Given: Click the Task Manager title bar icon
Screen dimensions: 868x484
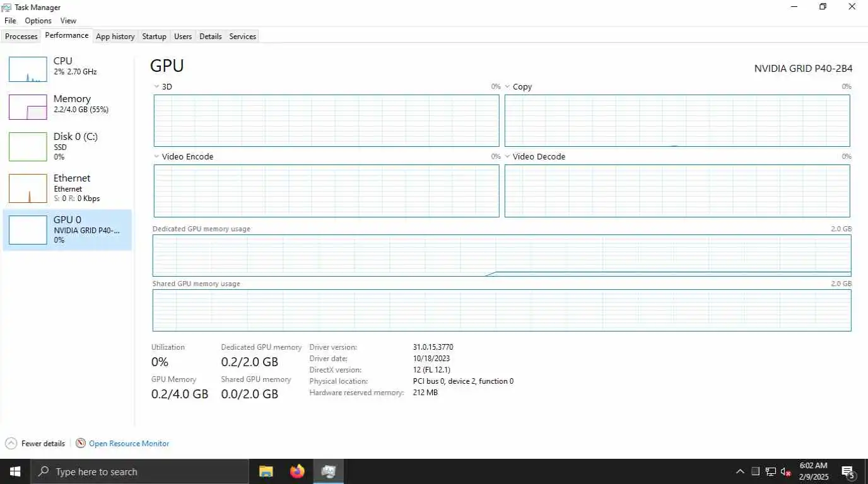Looking at the screenshot, I should click(x=7, y=7).
